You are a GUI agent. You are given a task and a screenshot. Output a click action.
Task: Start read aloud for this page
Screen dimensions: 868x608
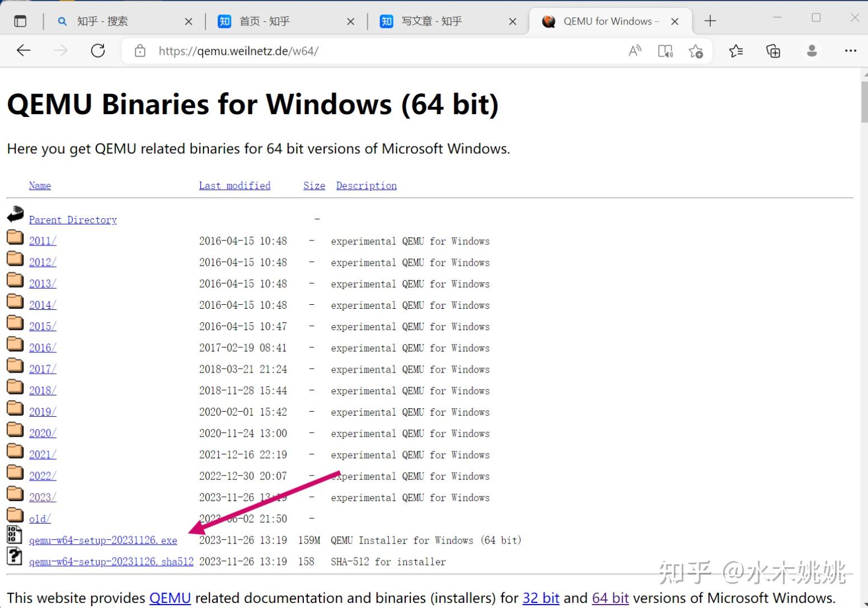tap(635, 50)
